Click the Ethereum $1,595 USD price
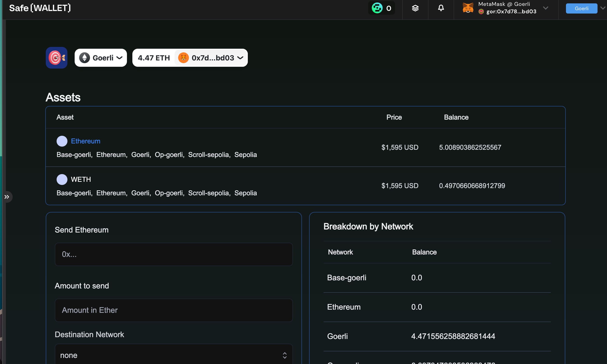This screenshot has width=607, height=364. [x=400, y=147]
